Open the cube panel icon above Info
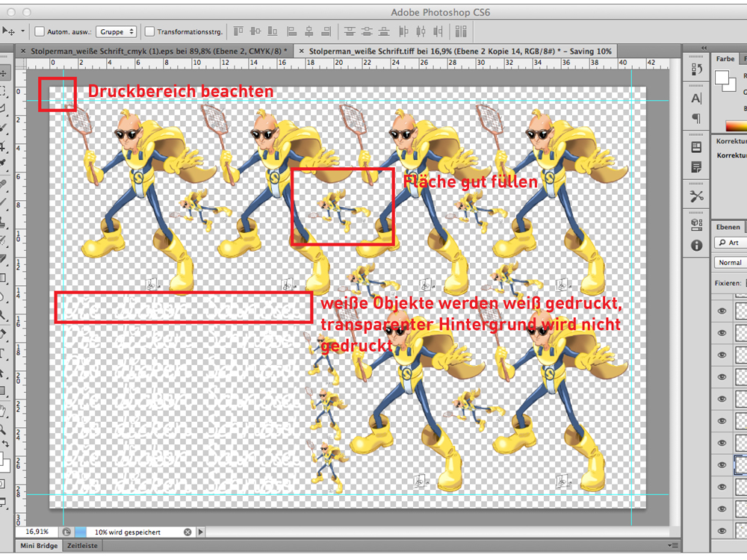The width and height of the screenshot is (747, 560). point(696,224)
